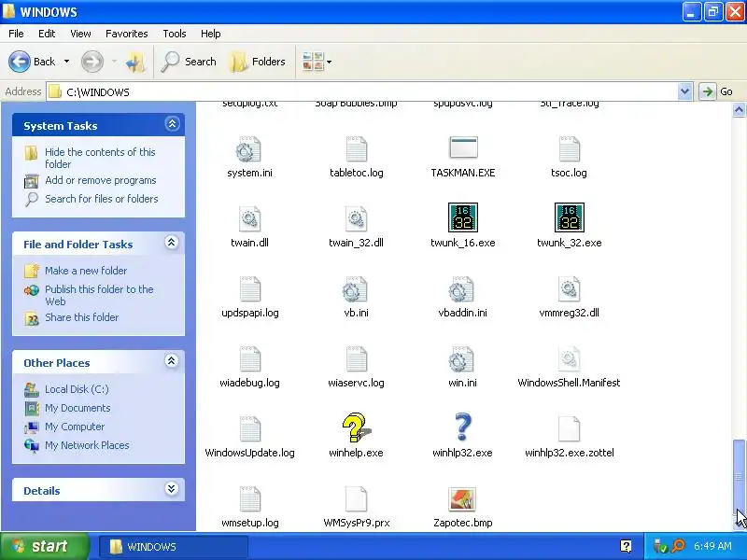This screenshot has width=747, height=560.
Task: Click the Go button by address bar
Action: coord(716,91)
